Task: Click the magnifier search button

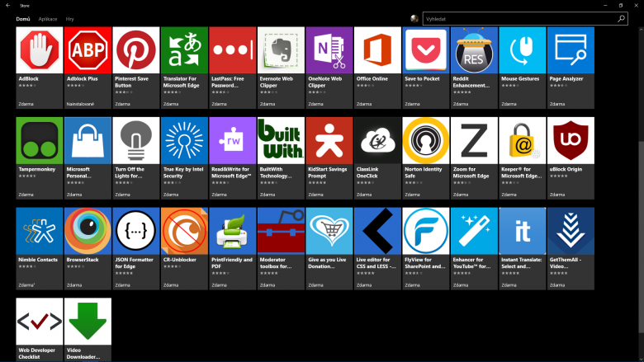Action: 622,19
